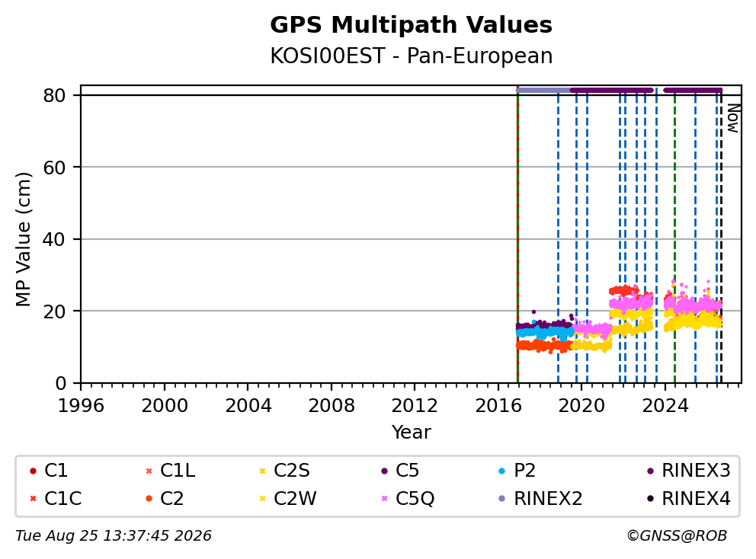
Task: Click the Now marker label
Action: (x=733, y=118)
